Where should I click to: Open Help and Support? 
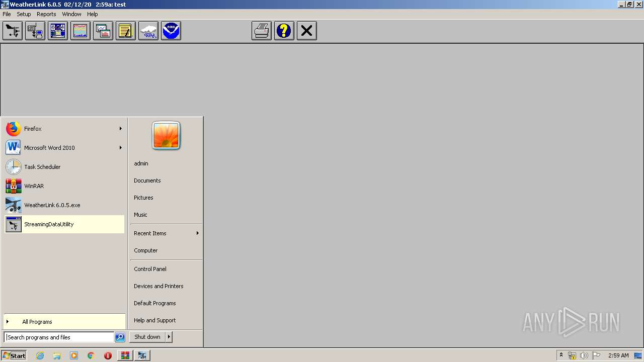click(x=155, y=320)
